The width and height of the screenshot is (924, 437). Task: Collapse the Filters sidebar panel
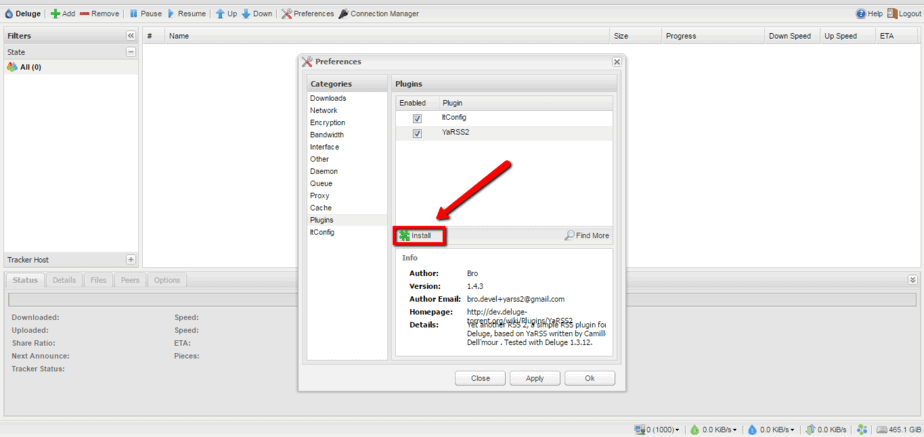130,36
